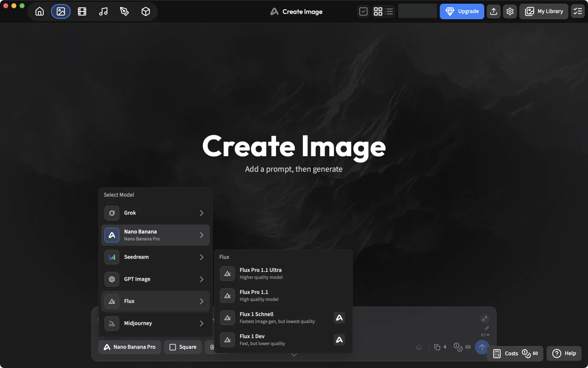588x368 pixels.
Task: Open the pen/vector design section
Action: 125,11
